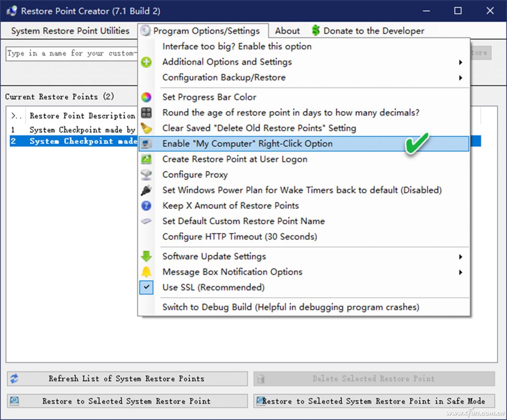Expand Configuration Backup/Restore submenu arrow
This screenshot has height=420, width=507.
click(x=460, y=78)
